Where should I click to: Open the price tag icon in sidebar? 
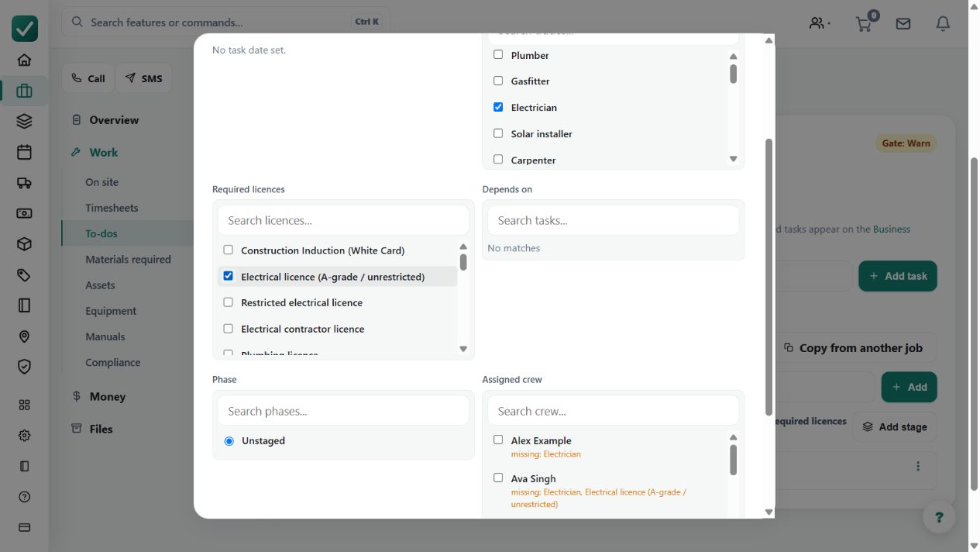coord(24,275)
